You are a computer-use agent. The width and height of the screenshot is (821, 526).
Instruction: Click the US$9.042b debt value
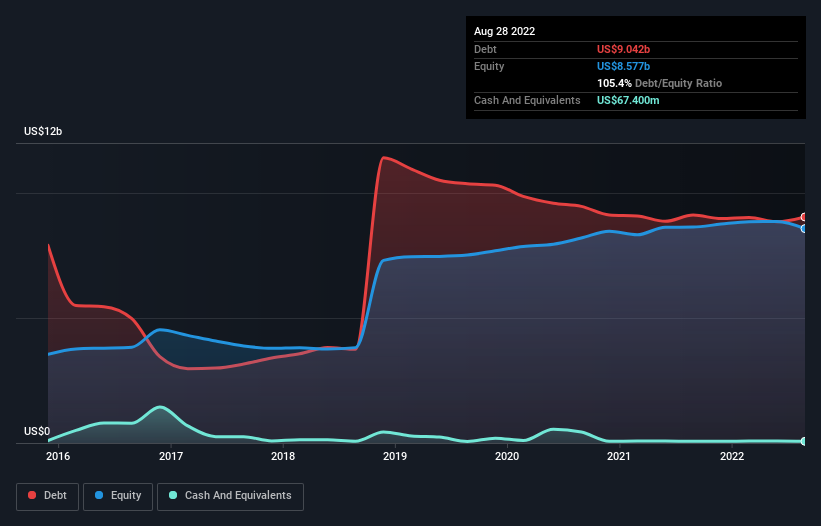(623, 49)
